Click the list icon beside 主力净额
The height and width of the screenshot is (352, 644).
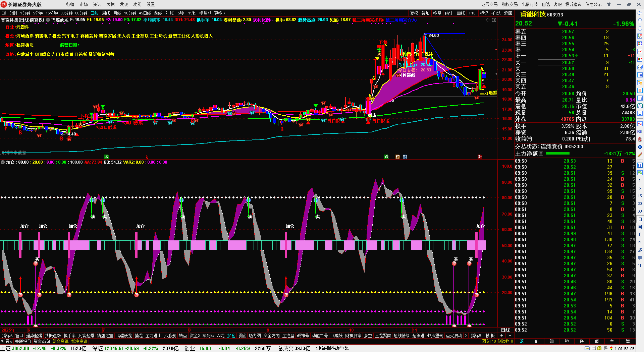pyautogui.click(x=541, y=154)
